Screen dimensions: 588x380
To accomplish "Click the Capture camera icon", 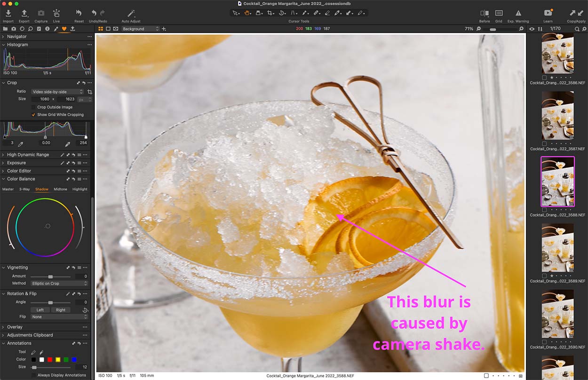I will pos(41,13).
